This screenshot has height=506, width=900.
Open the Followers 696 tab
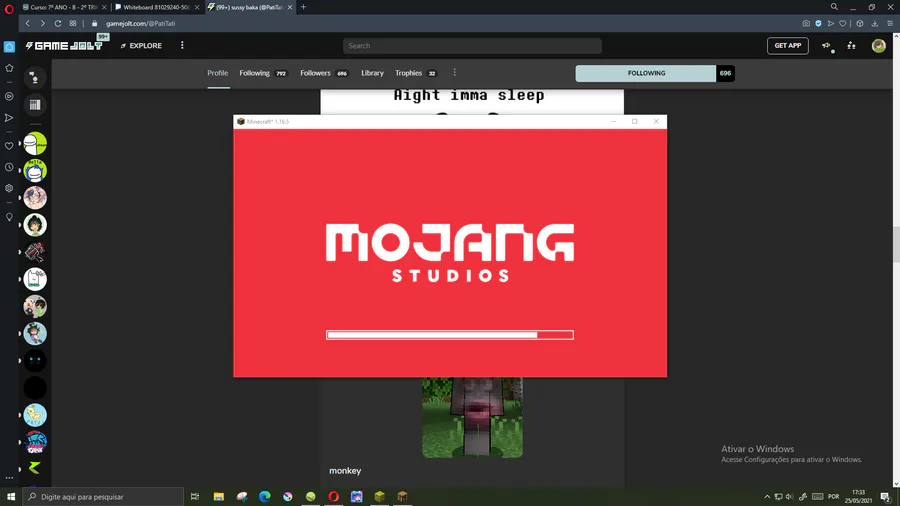324,73
